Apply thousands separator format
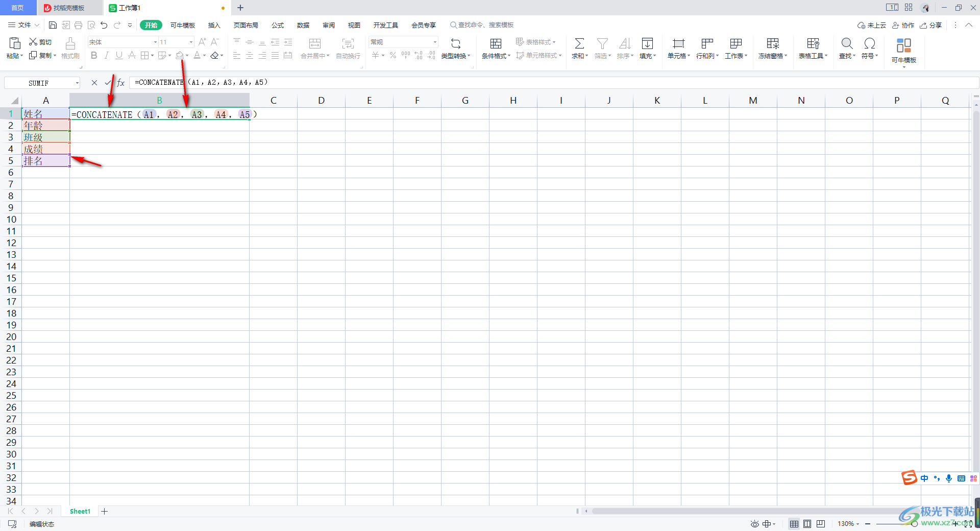 tap(406, 55)
